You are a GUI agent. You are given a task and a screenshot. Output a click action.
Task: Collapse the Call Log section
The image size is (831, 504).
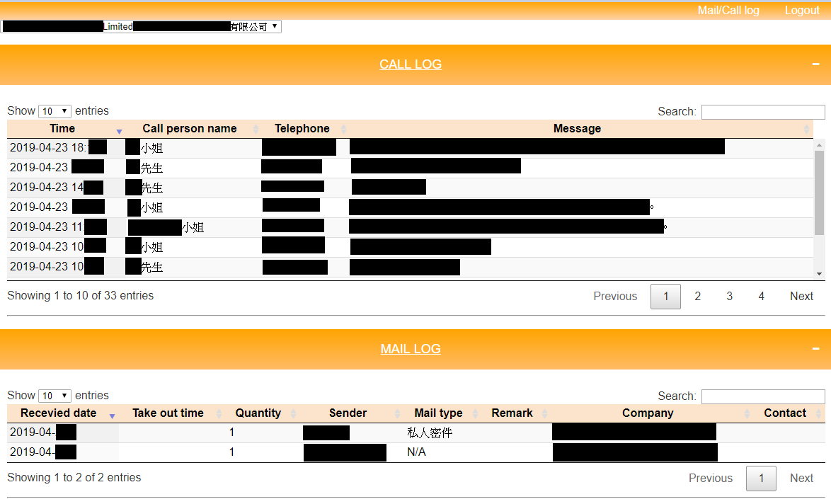click(x=816, y=64)
